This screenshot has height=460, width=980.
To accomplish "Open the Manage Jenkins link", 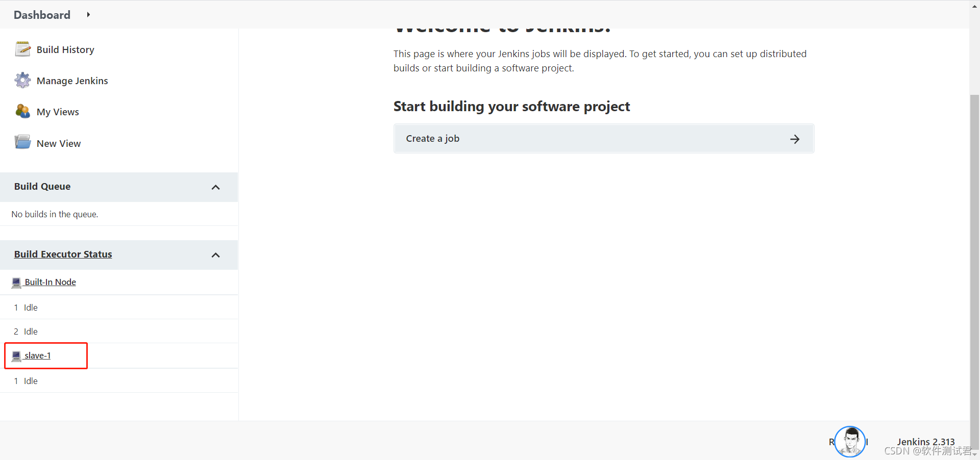I will pos(72,81).
